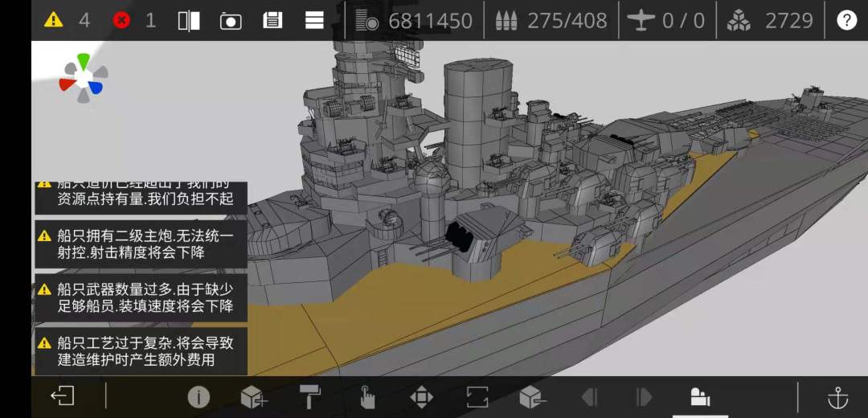Open the hamburger menu in top bar
This screenshot has height=418, width=868.
point(314,21)
